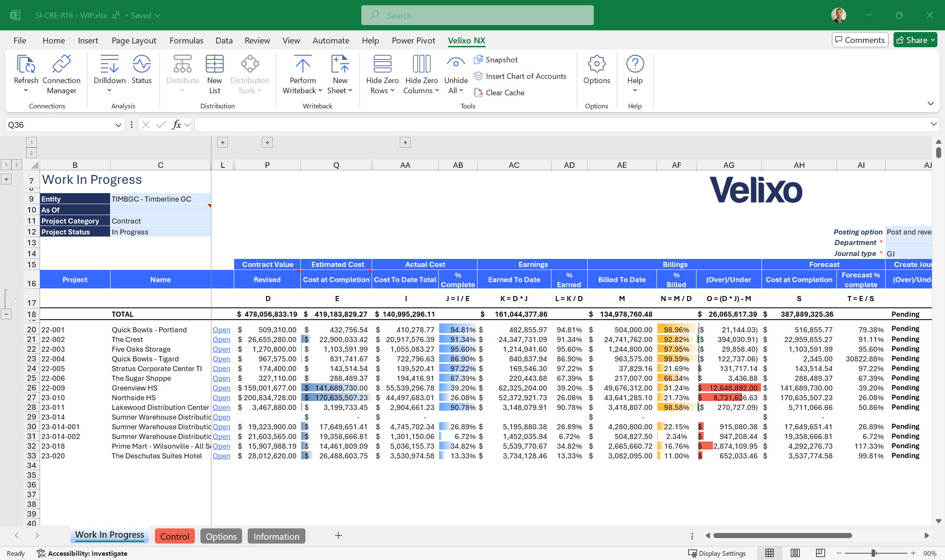The width and height of the screenshot is (945, 560).
Task: Check Velixo Status icon
Action: (x=141, y=64)
